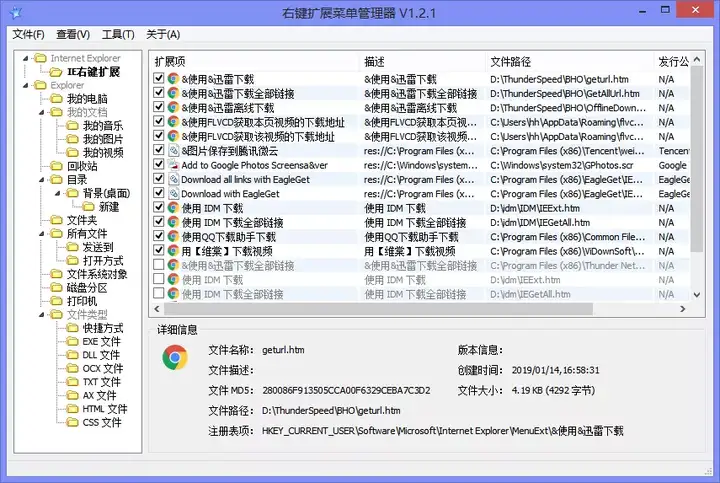Click the list's scroll-up arrow
Screen dimensions: 720x483
point(697,59)
